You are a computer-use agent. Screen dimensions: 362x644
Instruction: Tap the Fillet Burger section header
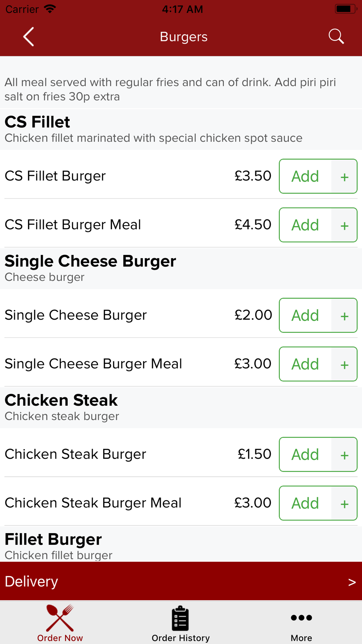[53, 539]
